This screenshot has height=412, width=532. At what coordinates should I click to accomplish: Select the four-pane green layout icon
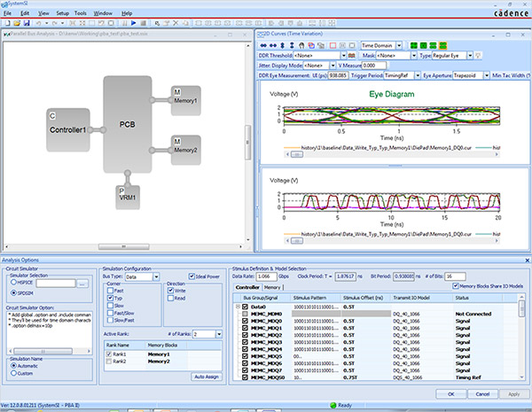[x=413, y=45]
